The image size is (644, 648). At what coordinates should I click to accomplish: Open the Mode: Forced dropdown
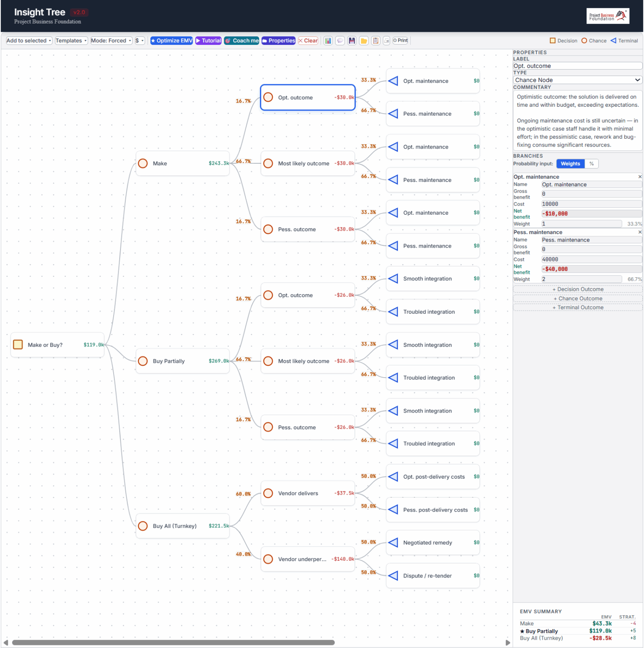tap(111, 41)
